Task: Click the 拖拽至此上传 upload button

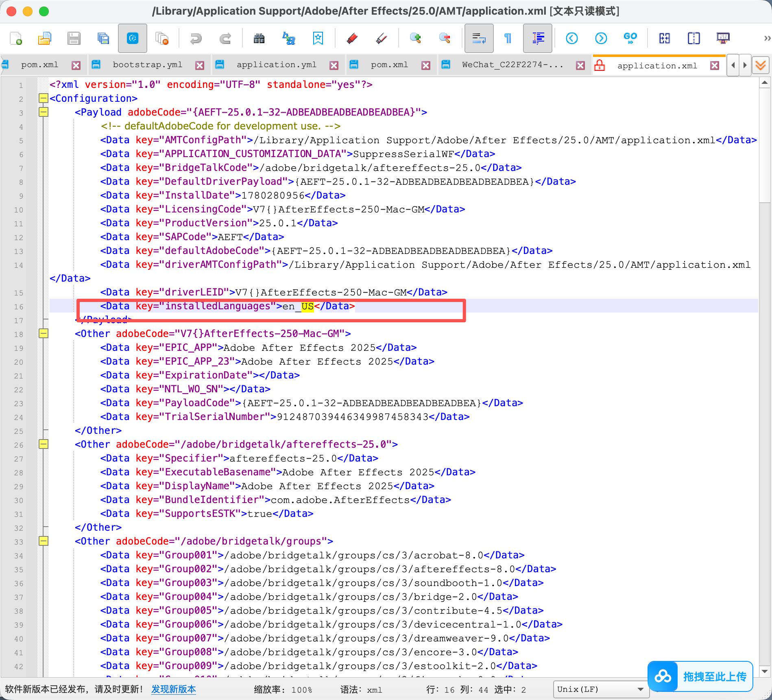Action: tap(700, 676)
